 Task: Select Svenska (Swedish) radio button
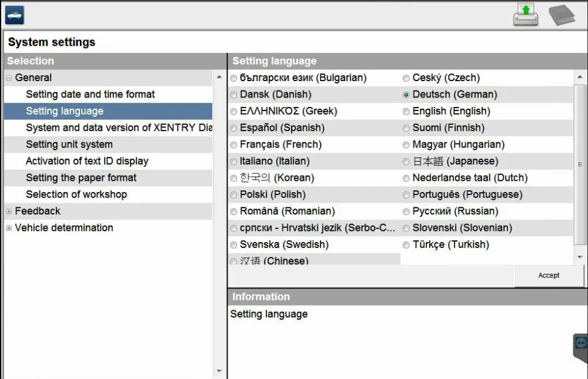click(233, 245)
